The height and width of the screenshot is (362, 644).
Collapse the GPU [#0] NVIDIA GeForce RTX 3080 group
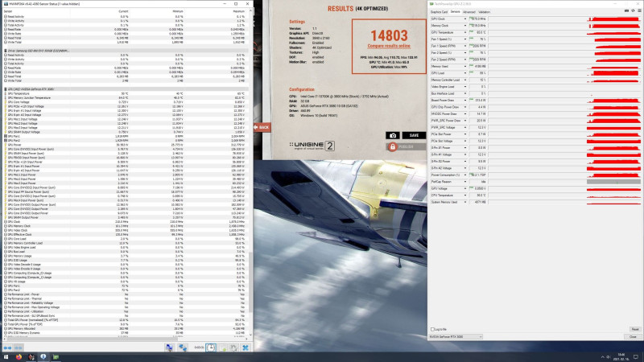pyautogui.click(x=6, y=89)
